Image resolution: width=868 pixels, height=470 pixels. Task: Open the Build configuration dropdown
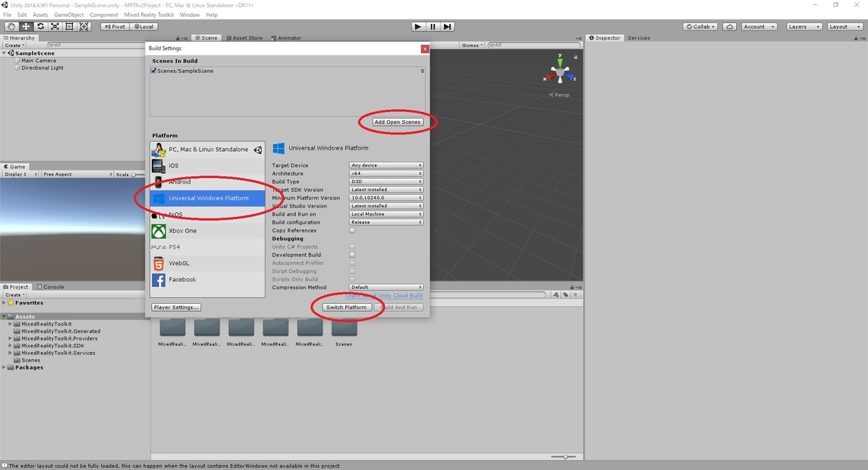(x=386, y=222)
